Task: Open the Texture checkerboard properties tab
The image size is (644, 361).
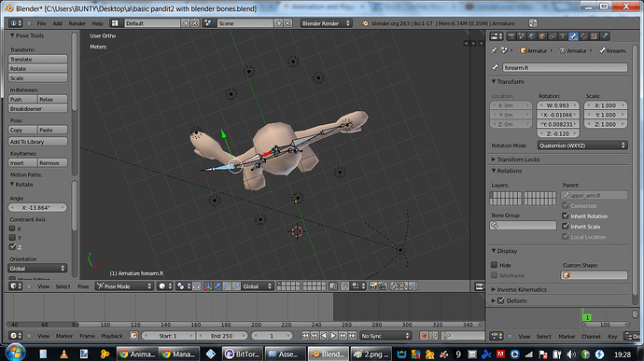Action: point(594,36)
